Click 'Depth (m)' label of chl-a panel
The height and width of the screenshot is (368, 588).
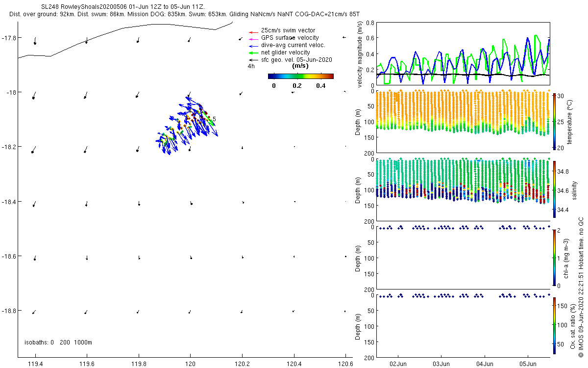[x=358, y=258]
